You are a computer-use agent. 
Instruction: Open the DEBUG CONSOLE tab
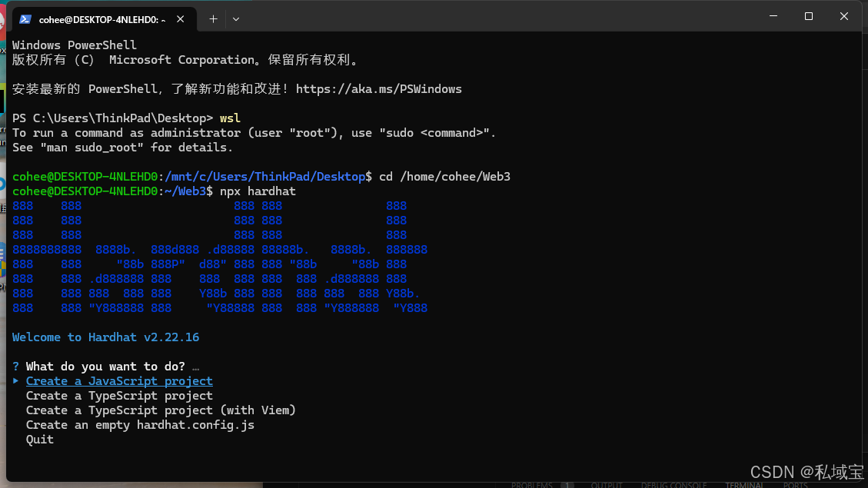pyautogui.click(x=674, y=485)
